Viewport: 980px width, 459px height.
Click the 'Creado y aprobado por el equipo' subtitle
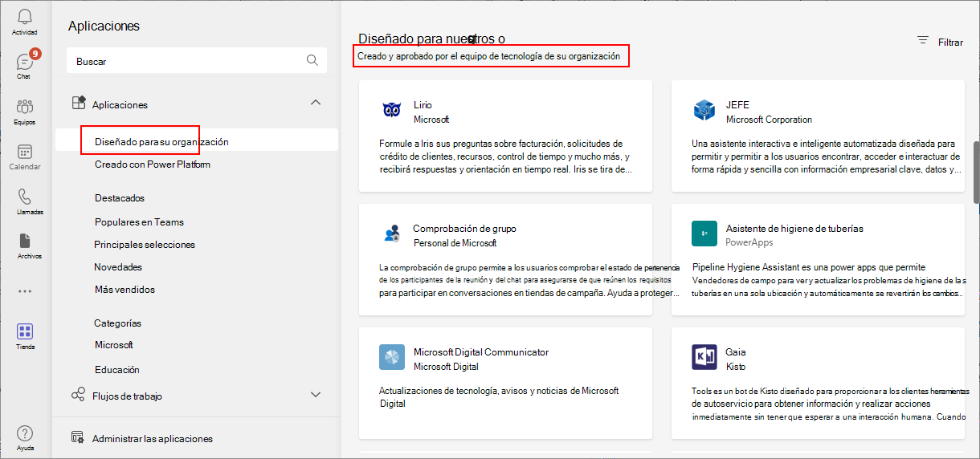(489, 56)
